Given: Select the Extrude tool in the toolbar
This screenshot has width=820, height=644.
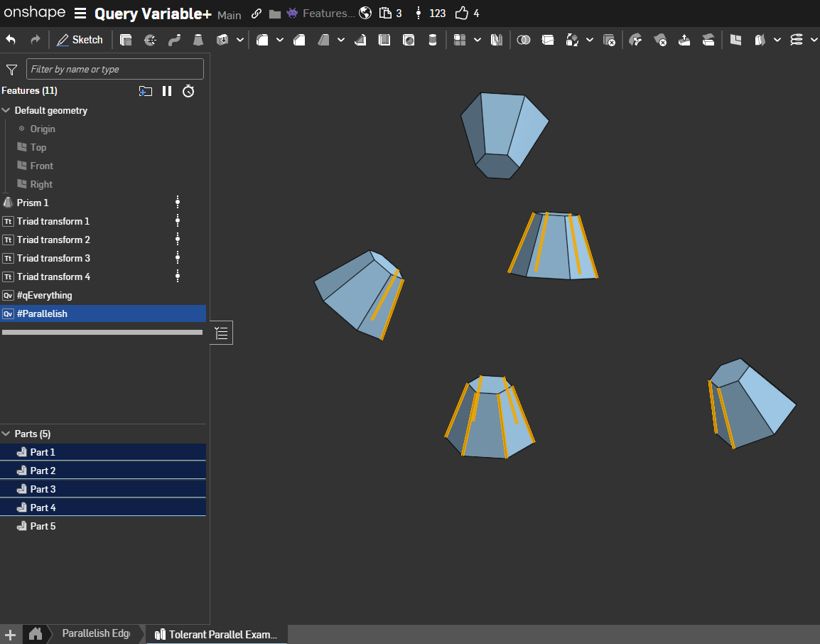Looking at the screenshot, I should [x=126, y=40].
